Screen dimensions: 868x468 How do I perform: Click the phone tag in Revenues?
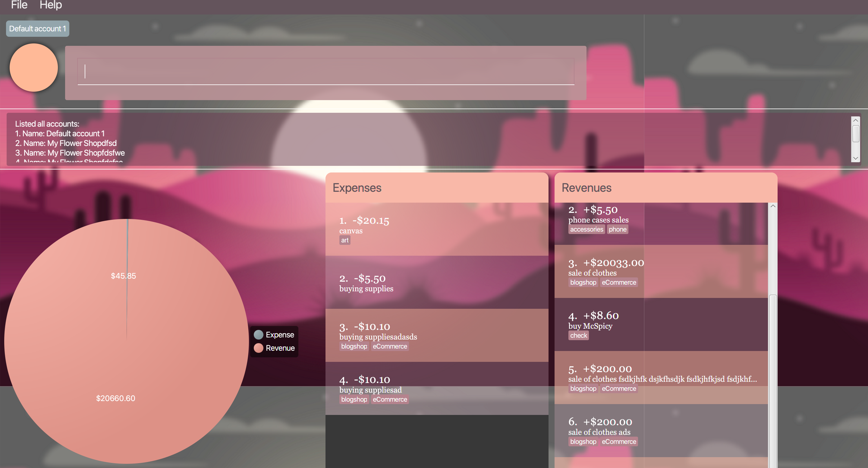pos(617,229)
